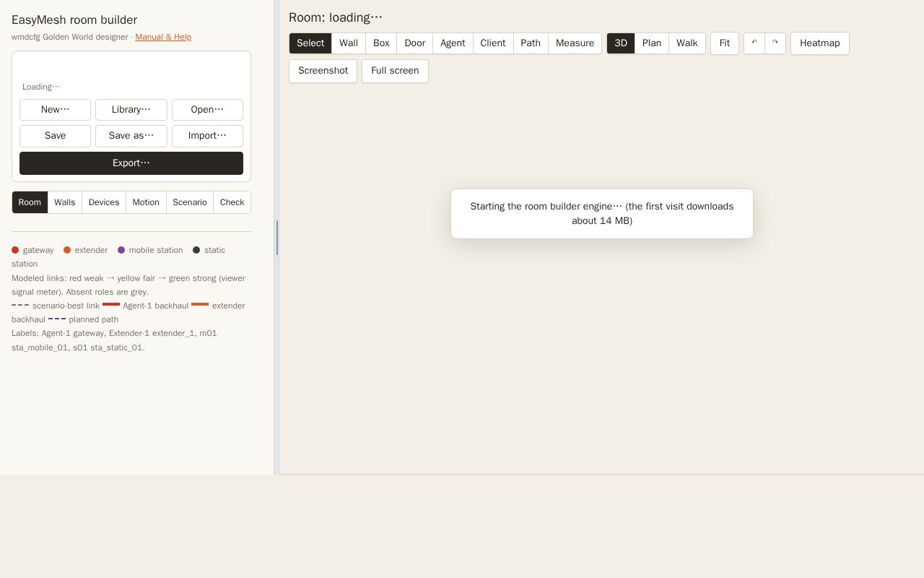The height and width of the screenshot is (578, 924).
Task: Open the Check tab
Action: click(232, 202)
